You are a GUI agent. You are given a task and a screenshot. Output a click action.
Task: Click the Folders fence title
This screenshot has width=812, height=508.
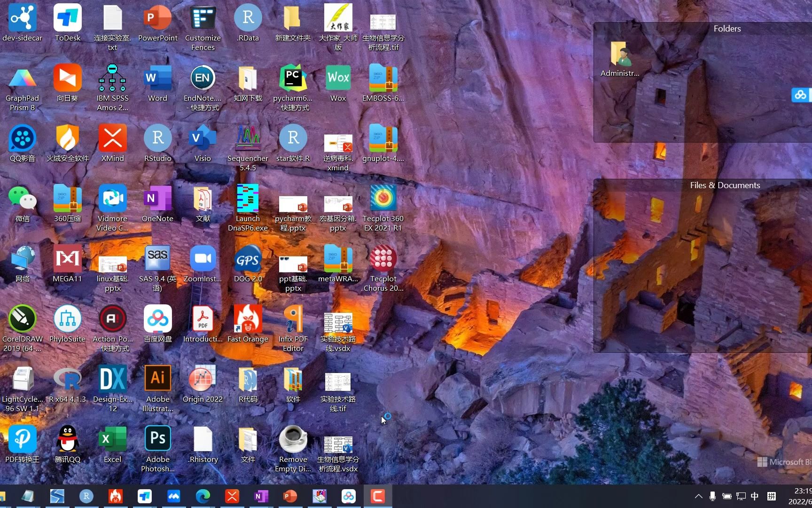[x=727, y=29]
